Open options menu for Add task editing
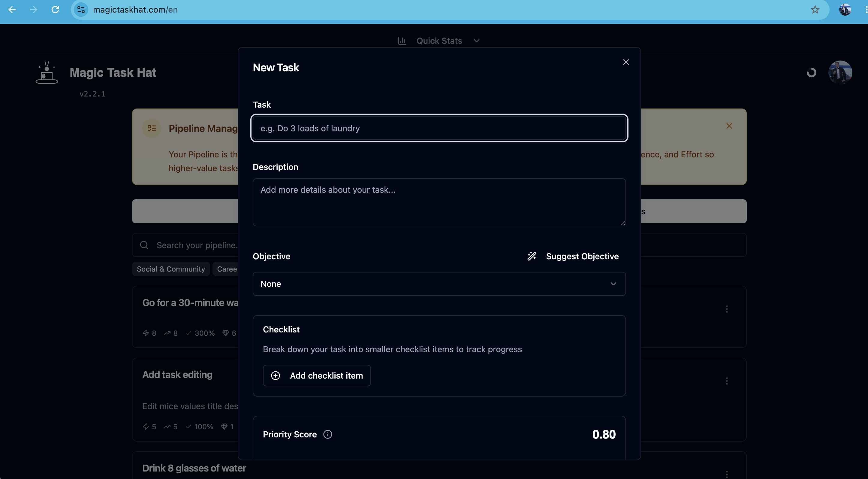The image size is (868, 479). 727,381
